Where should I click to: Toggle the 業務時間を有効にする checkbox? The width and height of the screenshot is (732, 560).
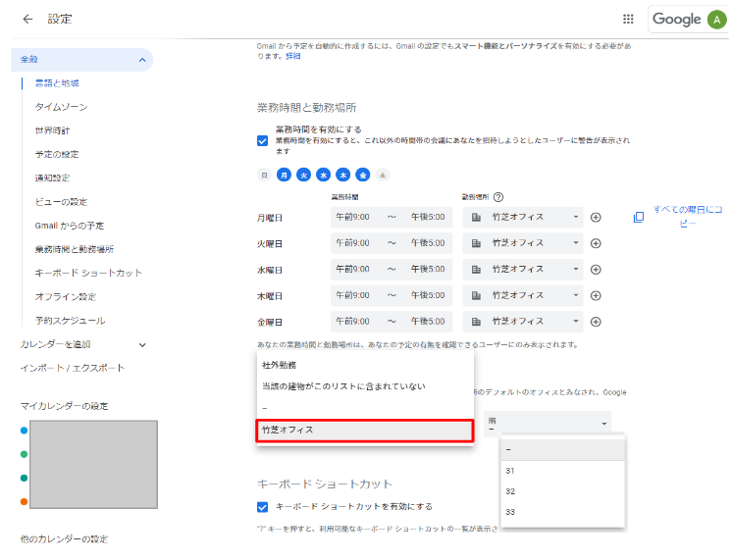tap(262, 140)
